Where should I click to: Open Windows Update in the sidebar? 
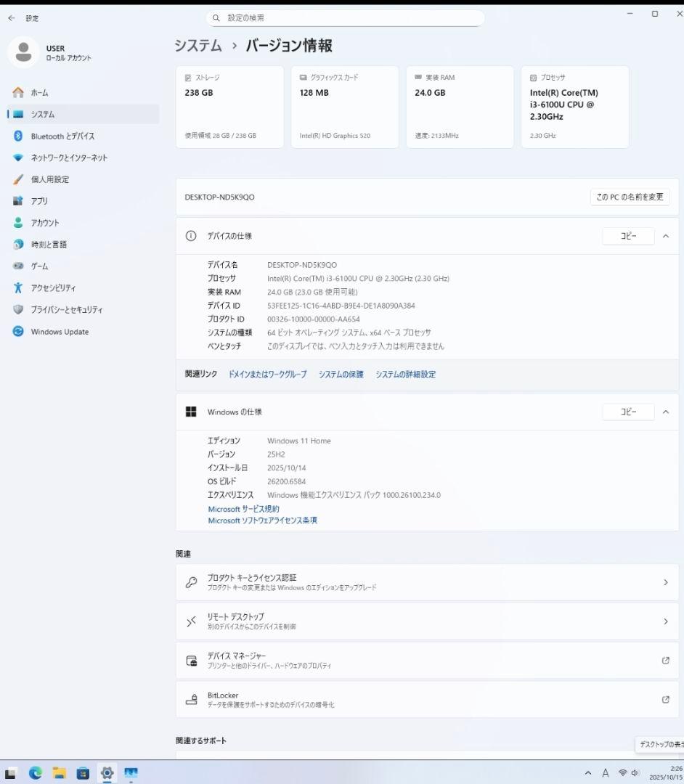(60, 332)
